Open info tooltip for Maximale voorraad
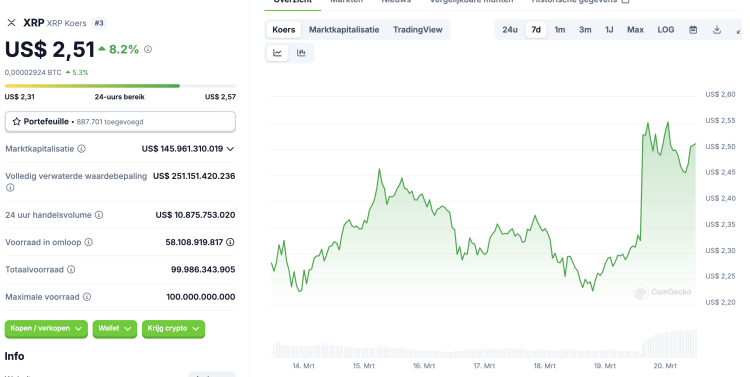Viewport: 750px width, 377px height. point(87,297)
